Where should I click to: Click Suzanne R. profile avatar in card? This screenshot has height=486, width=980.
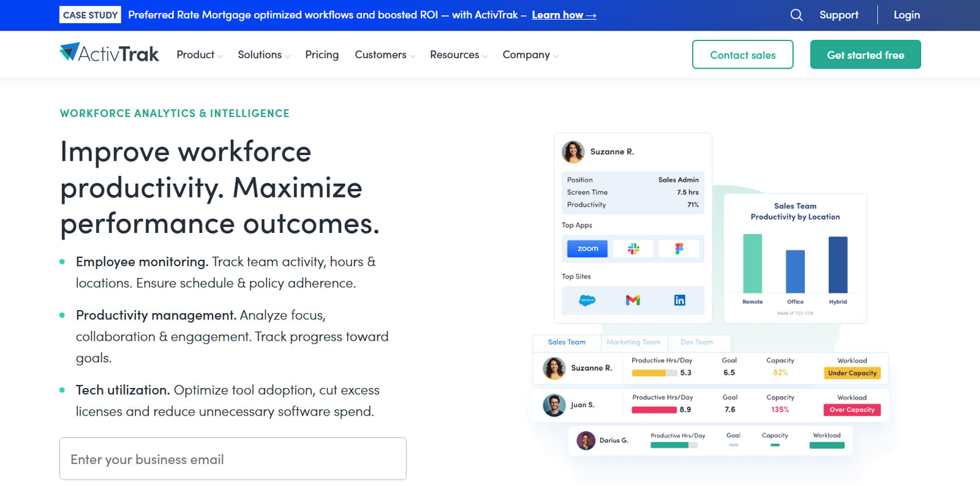[573, 151]
